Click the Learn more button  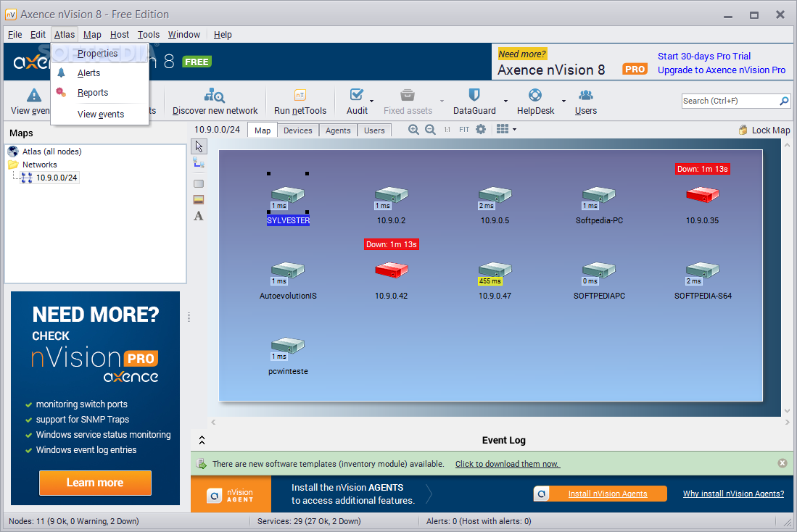click(x=95, y=483)
